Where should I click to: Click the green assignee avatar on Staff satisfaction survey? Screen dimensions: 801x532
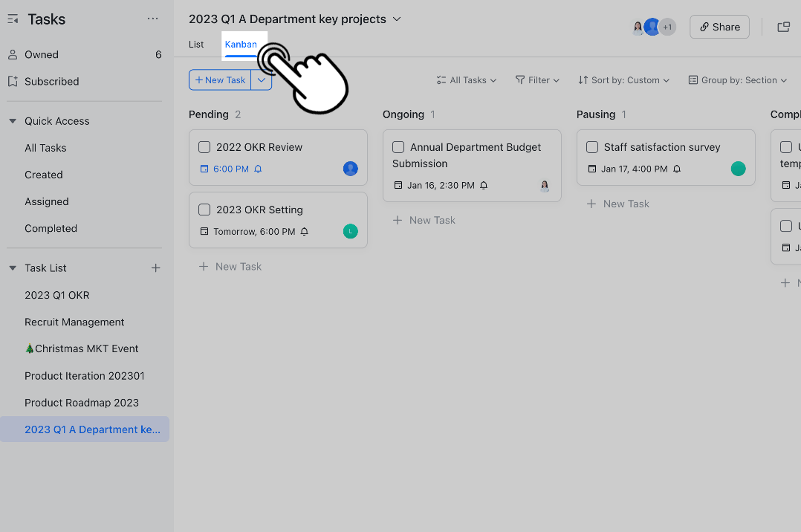click(x=738, y=169)
